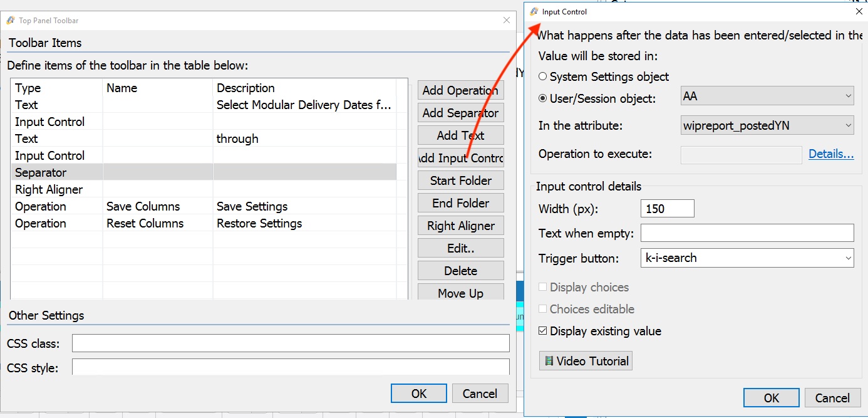Image resolution: width=868 pixels, height=418 pixels.
Task: Select the Text row described as through
Action: click(x=204, y=138)
